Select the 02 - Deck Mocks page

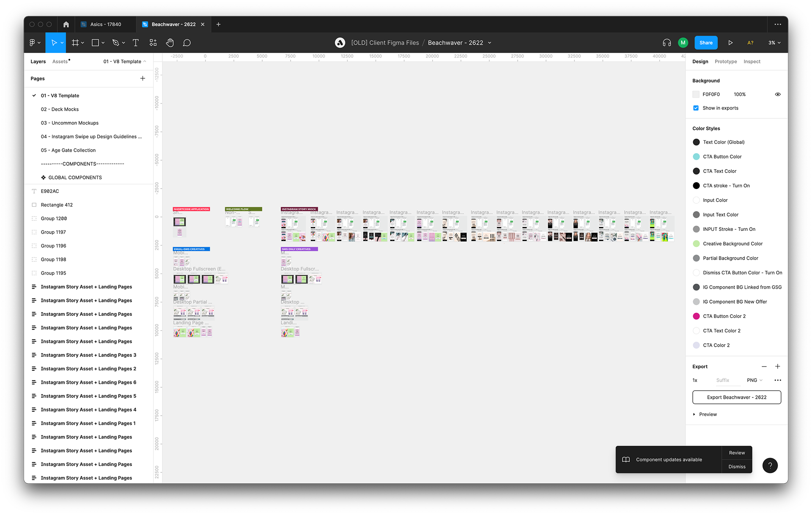60,109
